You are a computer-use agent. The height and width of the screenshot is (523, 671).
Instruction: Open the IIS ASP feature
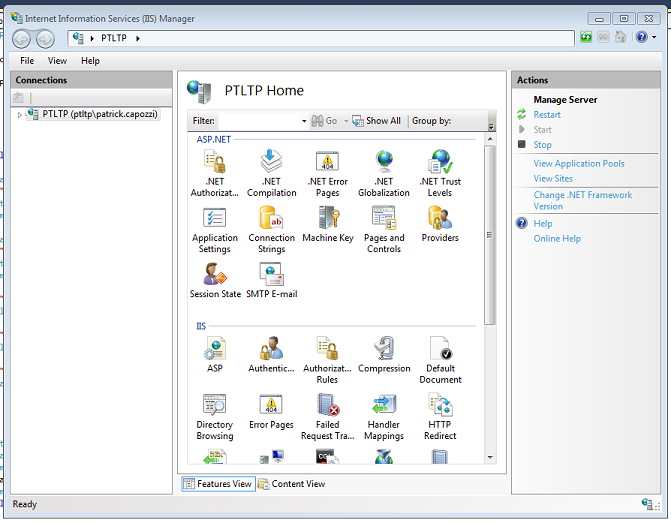(214, 355)
